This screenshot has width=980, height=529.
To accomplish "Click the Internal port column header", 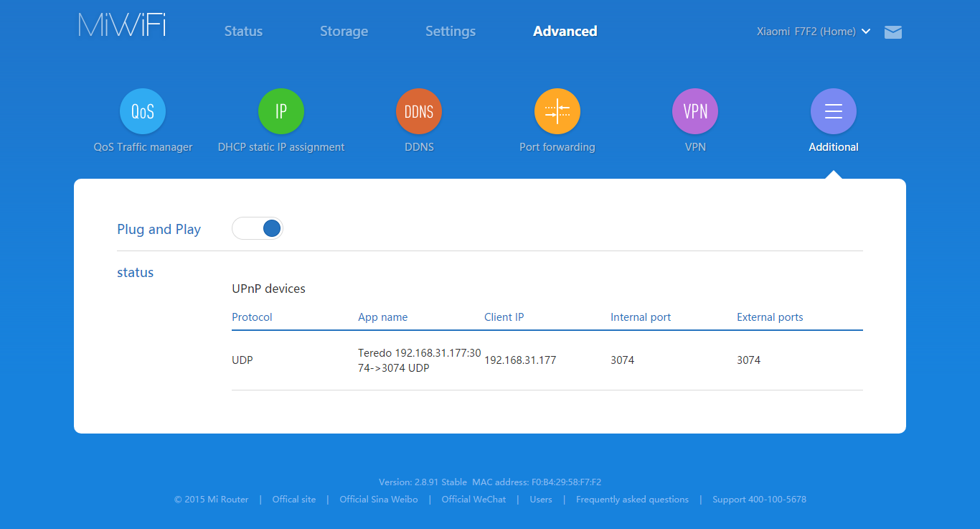I will pyautogui.click(x=641, y=317).
